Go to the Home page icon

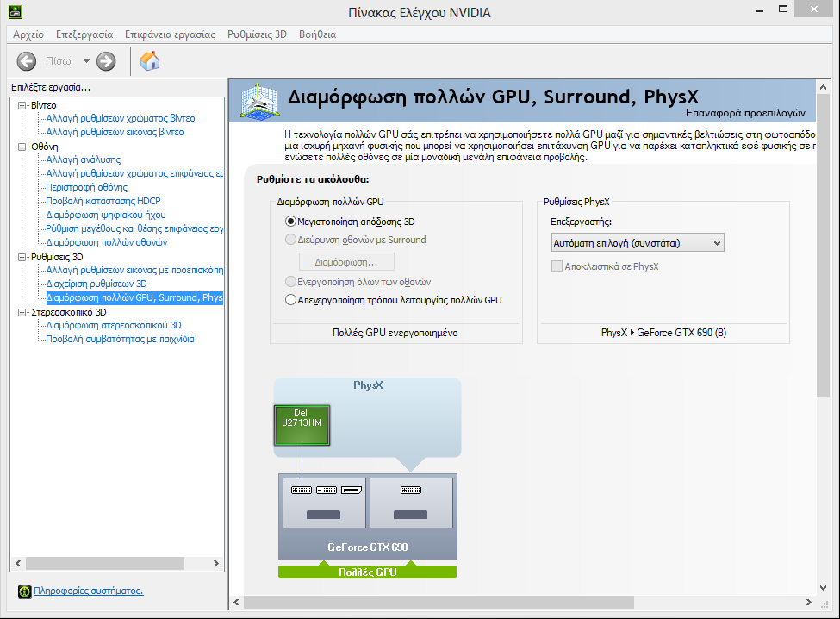click(x=150, y=60)
